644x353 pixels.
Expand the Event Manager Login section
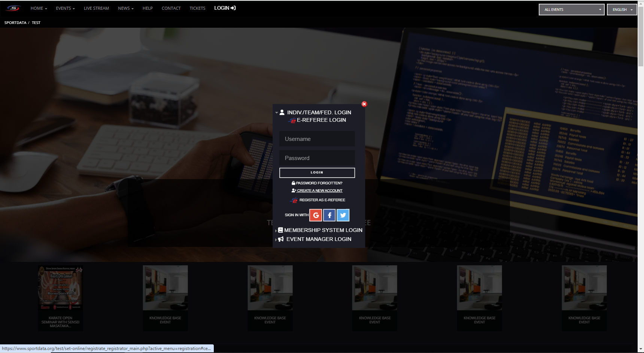tap(318, 239)
